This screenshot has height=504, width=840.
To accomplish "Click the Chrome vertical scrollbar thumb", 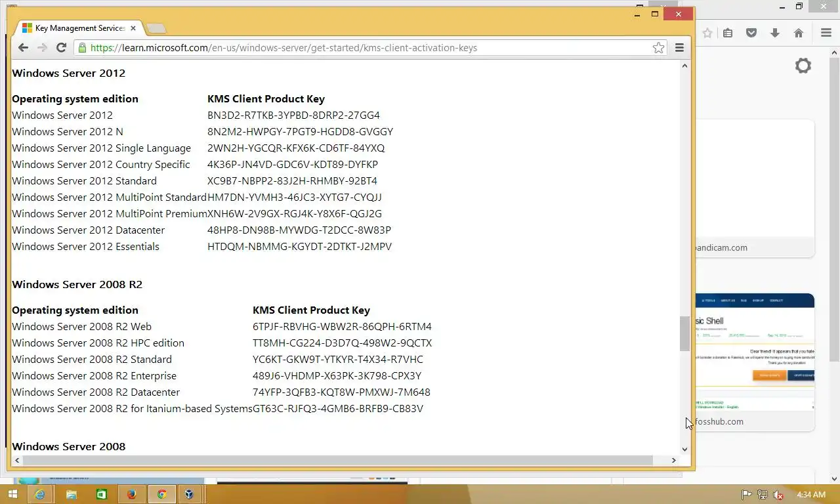I will tap(684, 333).
